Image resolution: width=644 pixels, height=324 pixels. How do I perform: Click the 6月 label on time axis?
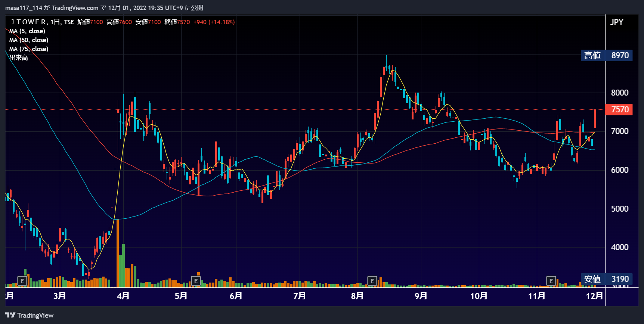[236, 296]
